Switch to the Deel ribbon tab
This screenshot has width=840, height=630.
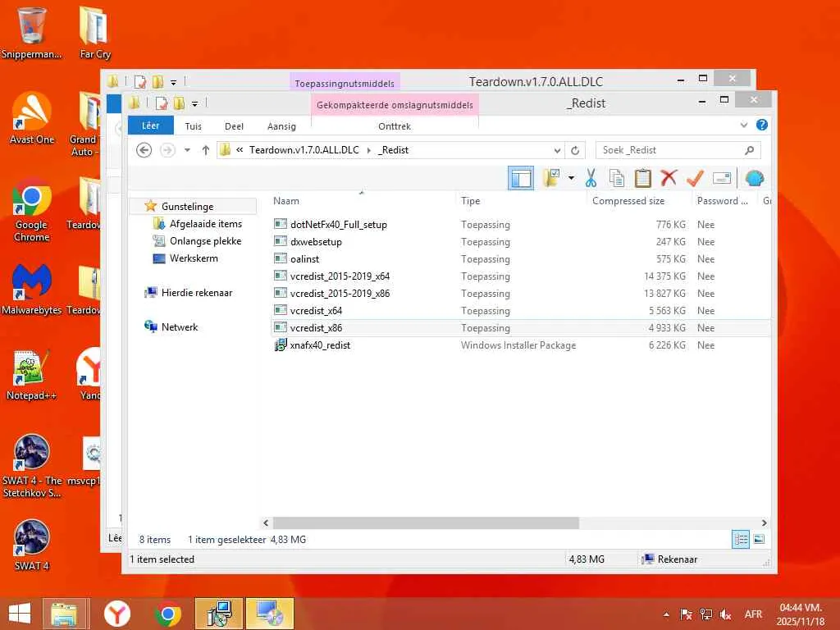coord(234,126)
